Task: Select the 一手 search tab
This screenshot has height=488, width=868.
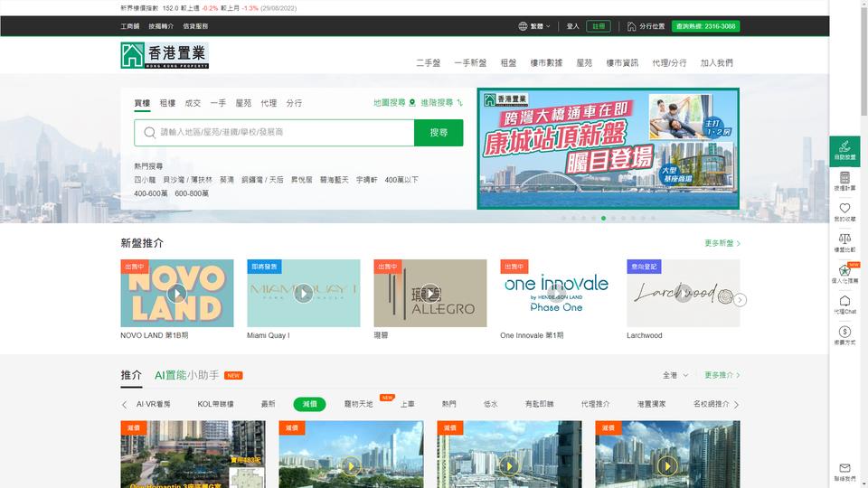Action: [x=218, y=103]
